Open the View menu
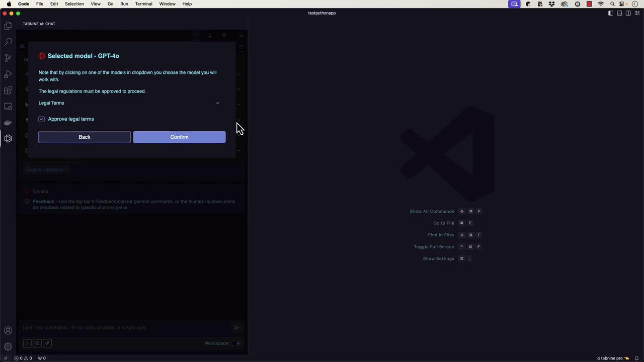 pos(96,4)
